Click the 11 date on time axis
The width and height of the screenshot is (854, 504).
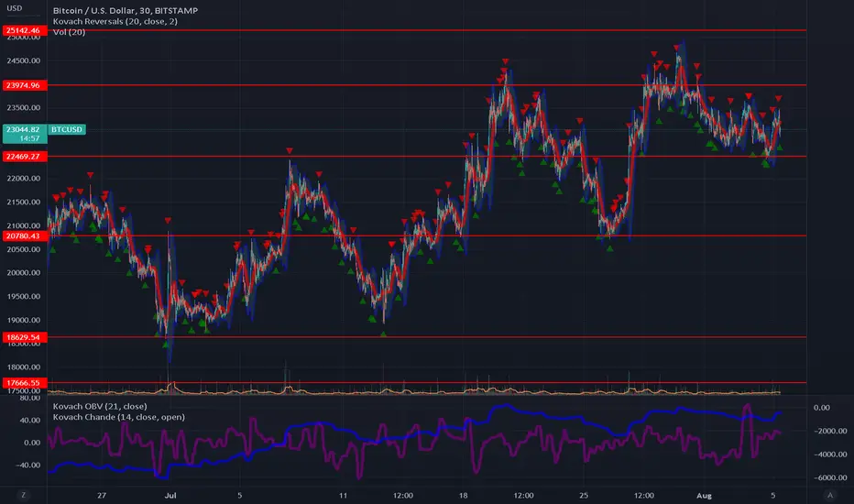point(343,495)
